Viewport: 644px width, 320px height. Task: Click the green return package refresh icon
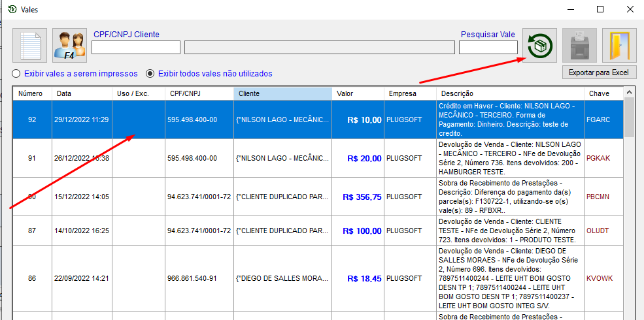coord(539,45)
